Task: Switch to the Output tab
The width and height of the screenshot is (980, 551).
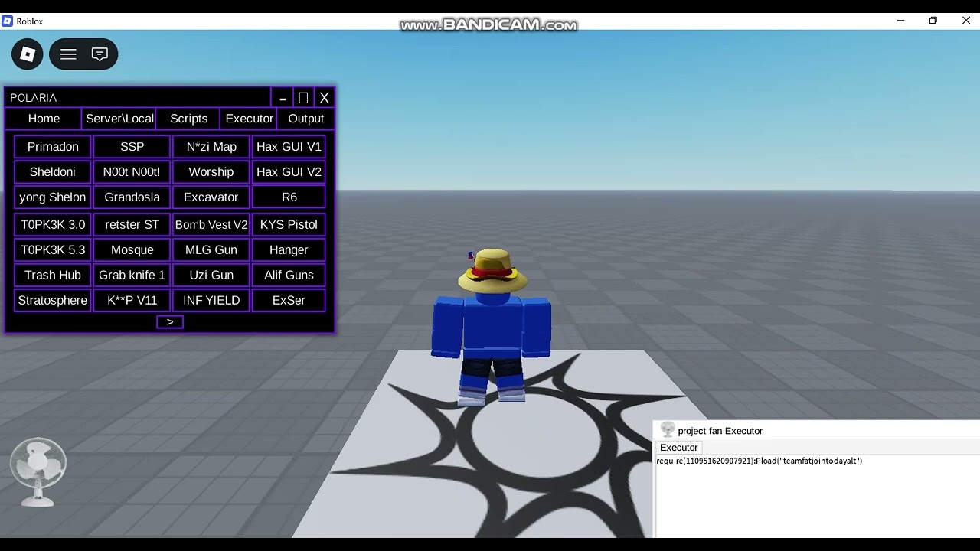Action: point(306,119)
